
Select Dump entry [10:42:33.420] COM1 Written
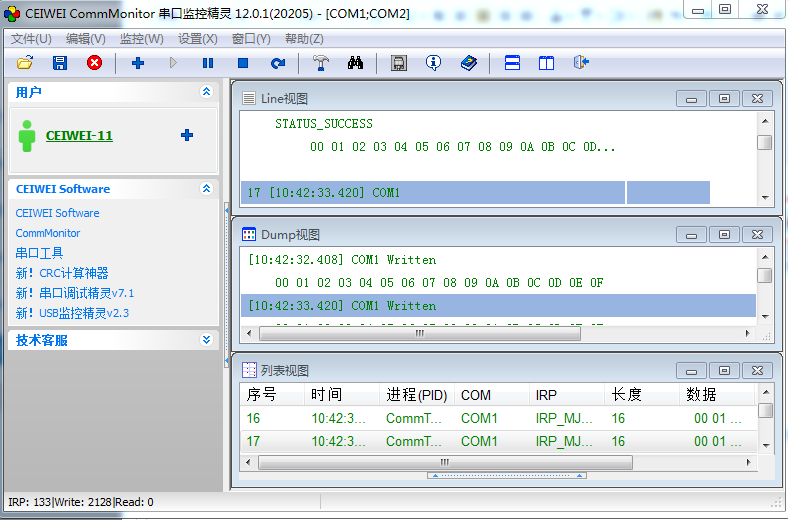[498, 305]
